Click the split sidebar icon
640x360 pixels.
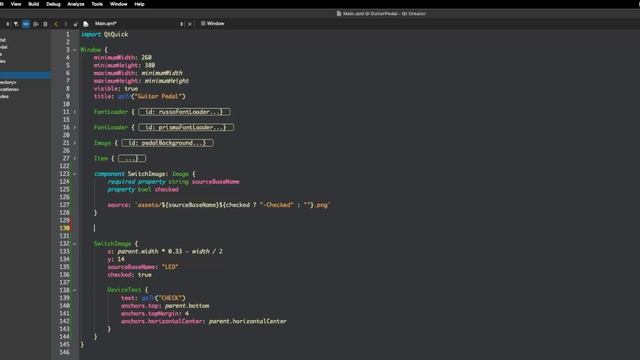click(x=36, y=24)
